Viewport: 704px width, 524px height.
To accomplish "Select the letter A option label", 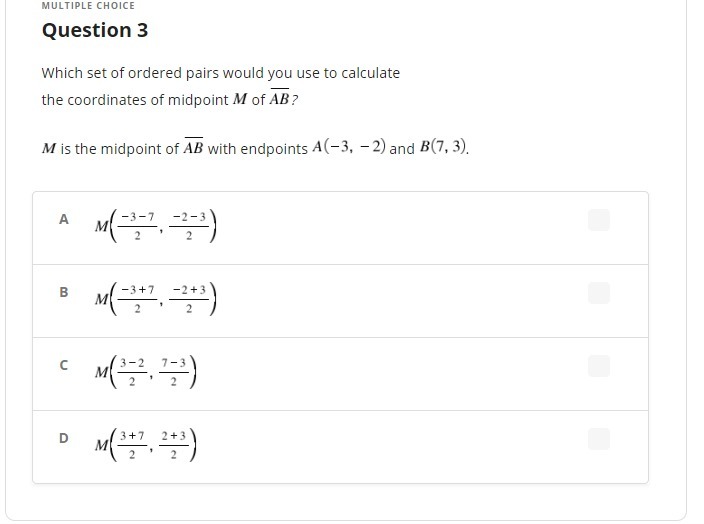I will [x=64, y=219].
